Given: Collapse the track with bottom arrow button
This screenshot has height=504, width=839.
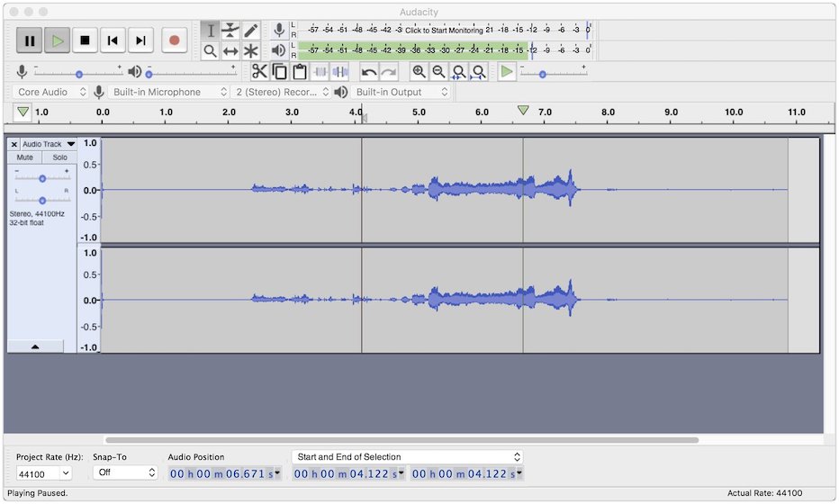Looking at the screenshot, I should (x=35, y=346).
